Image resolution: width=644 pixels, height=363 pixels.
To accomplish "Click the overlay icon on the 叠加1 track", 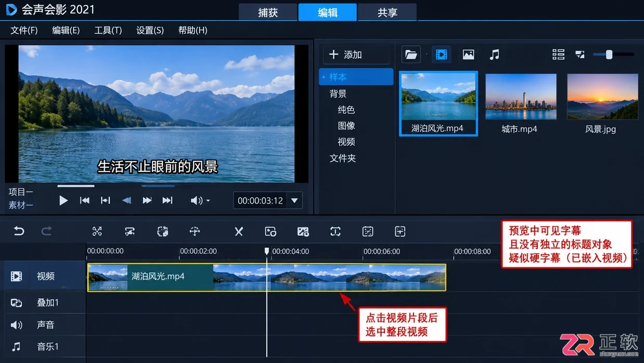I will tap(17, 303).
